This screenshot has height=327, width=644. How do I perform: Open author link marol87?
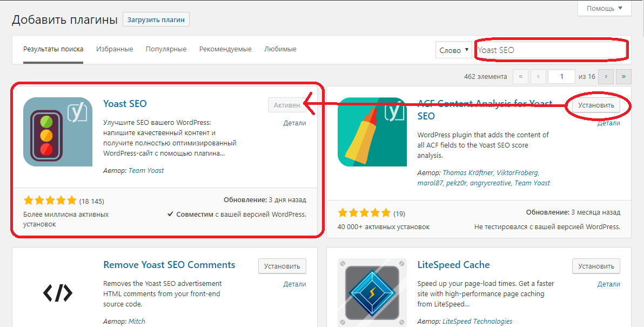[x=430, y=183]
